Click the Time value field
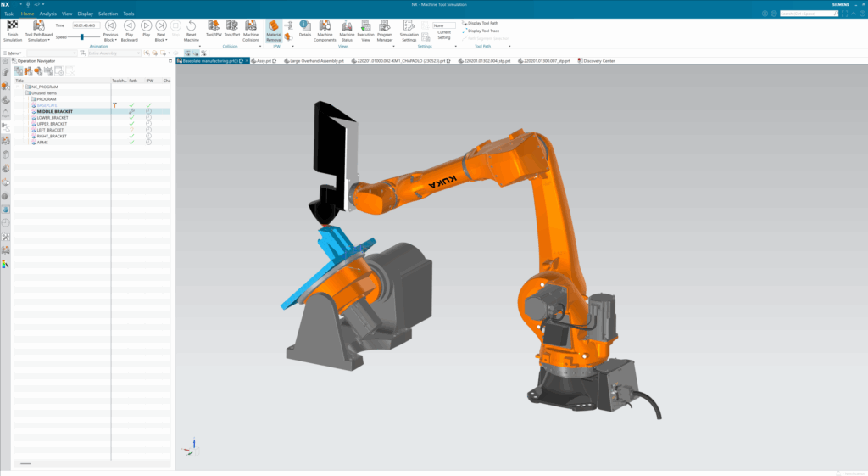Screen dimensions: 868x476 pos(86,25)
